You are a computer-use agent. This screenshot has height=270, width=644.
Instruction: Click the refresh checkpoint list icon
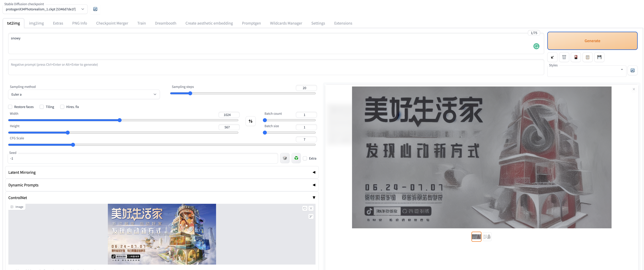click(x=95, y=9)
